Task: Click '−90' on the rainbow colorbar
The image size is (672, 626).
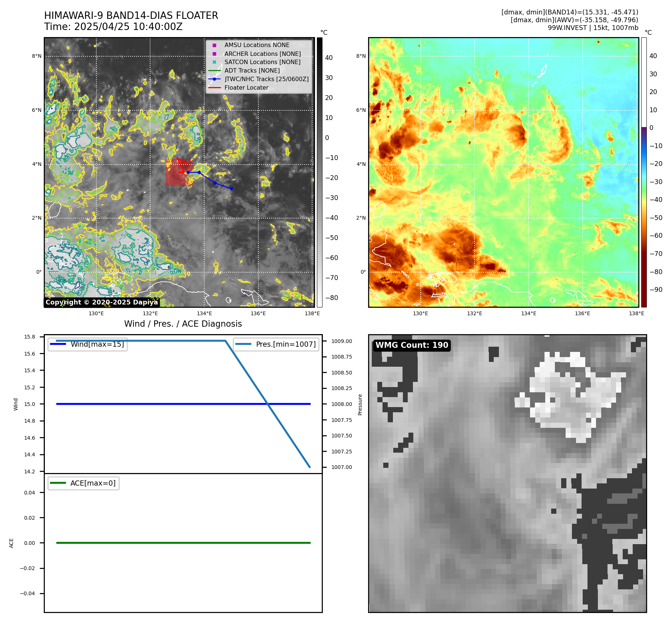Action: [656, 290]
